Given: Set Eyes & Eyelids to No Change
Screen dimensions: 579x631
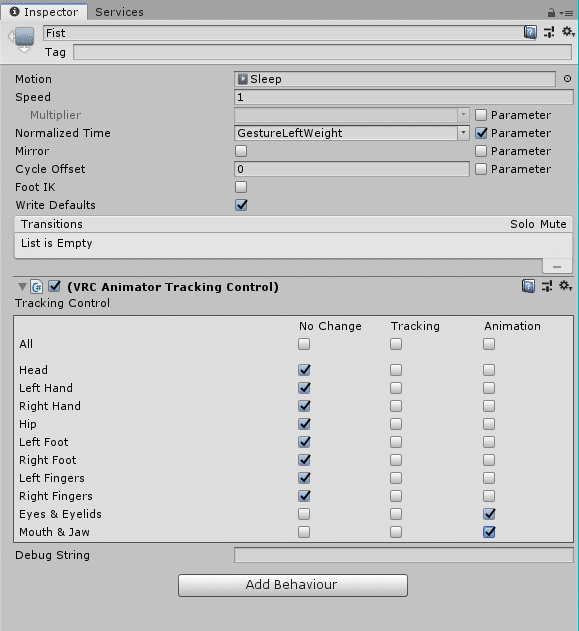Looking at the screenshot, I should click(304, 514).
